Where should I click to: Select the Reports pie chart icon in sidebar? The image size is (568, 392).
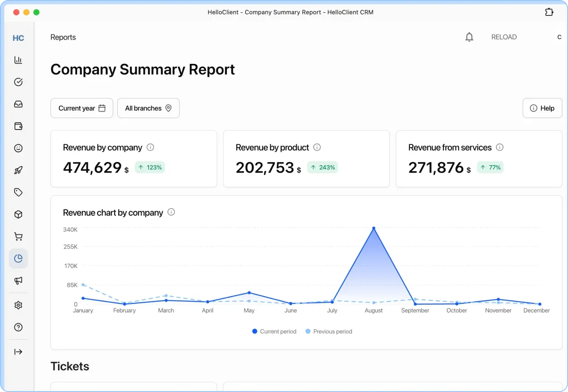pyautogui.click(x=18, y=259)
